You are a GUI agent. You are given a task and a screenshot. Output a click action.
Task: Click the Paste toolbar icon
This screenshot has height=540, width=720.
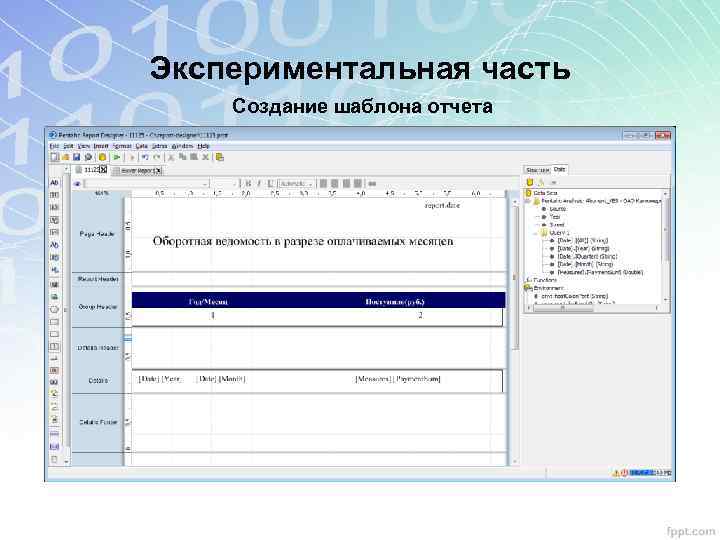click(194, 157)
